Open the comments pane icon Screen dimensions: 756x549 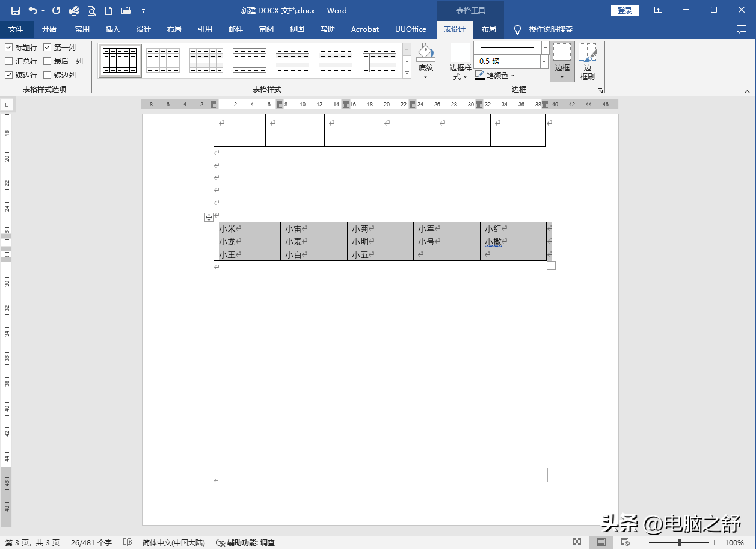point(742,29)
